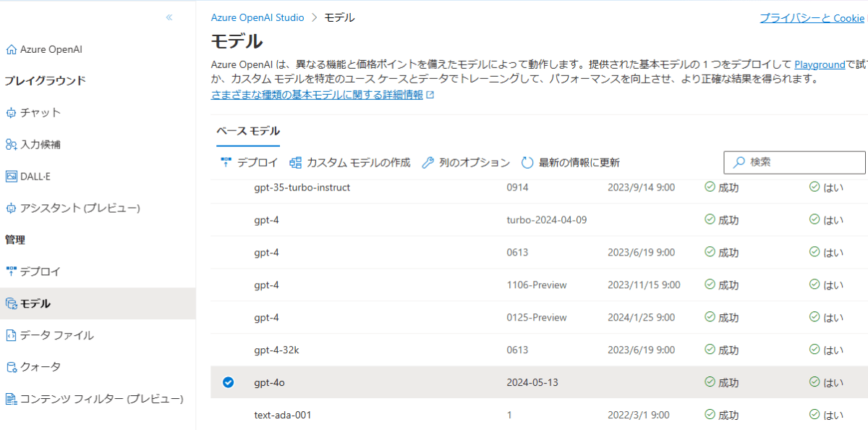This screenshot has height=430, width=868.
Task: Open the 入力候補 playground
Action: pyautogui.click(x=40, y=145)
